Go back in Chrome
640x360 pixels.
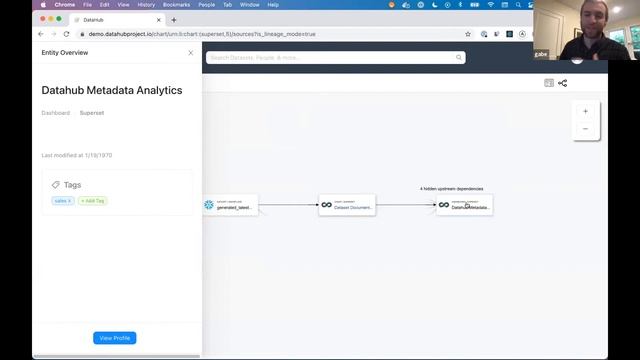[41, 34]
